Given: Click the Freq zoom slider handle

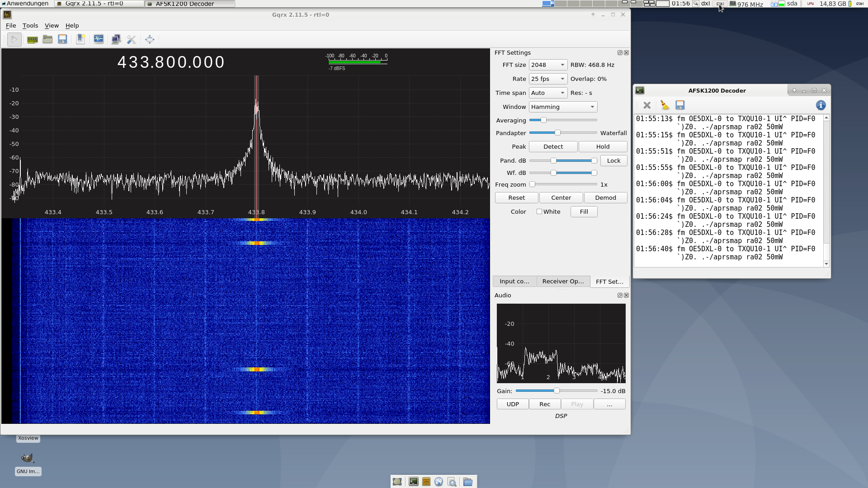Looking at the screenshot, I should tap(533, 184).
